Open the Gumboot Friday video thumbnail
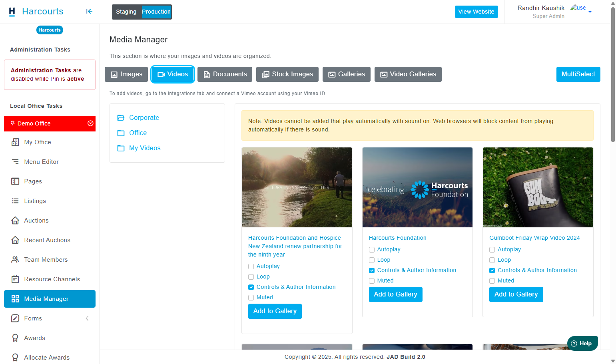 (538, 187)
